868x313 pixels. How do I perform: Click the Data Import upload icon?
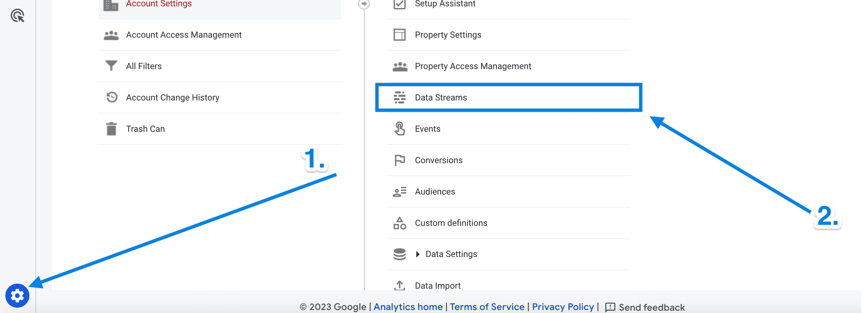coord(400,285)
